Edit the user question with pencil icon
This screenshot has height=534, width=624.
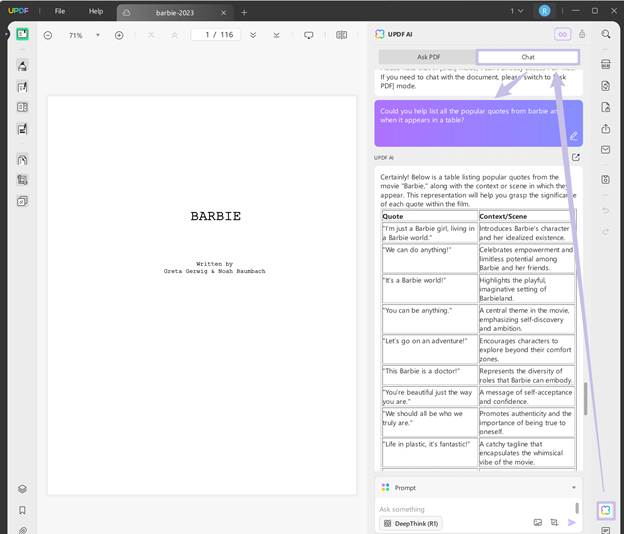coord(573,135)
